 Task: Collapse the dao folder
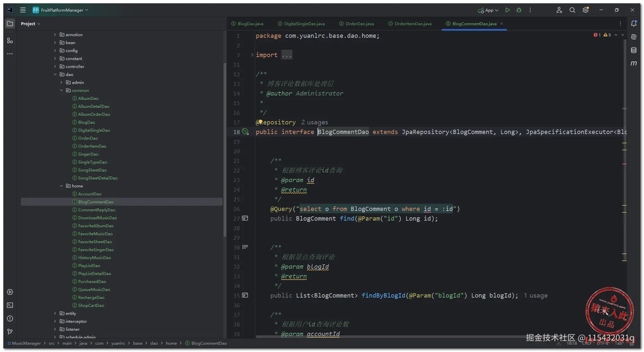point(55,74)
